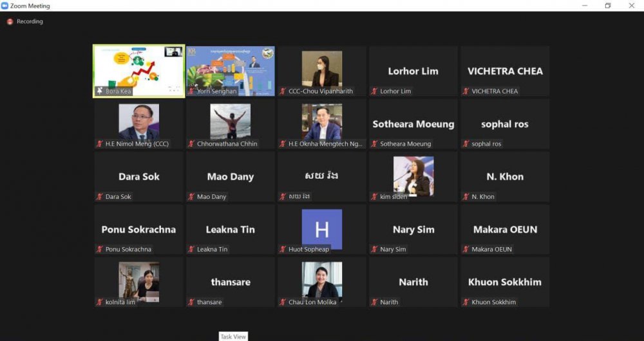Screen dimensions: 644x341
Task: Click the mic status icon on Bora Kea's tile
Action: [100, 91]
